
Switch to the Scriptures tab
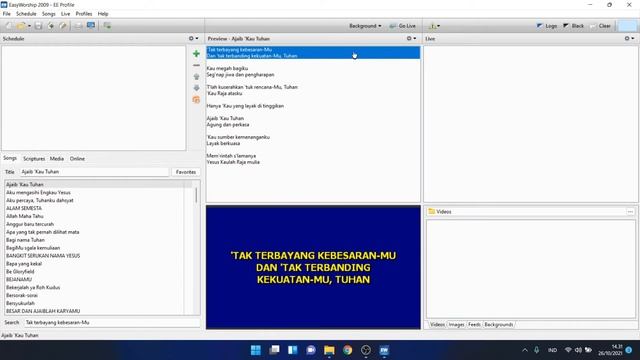pos(34,159)
